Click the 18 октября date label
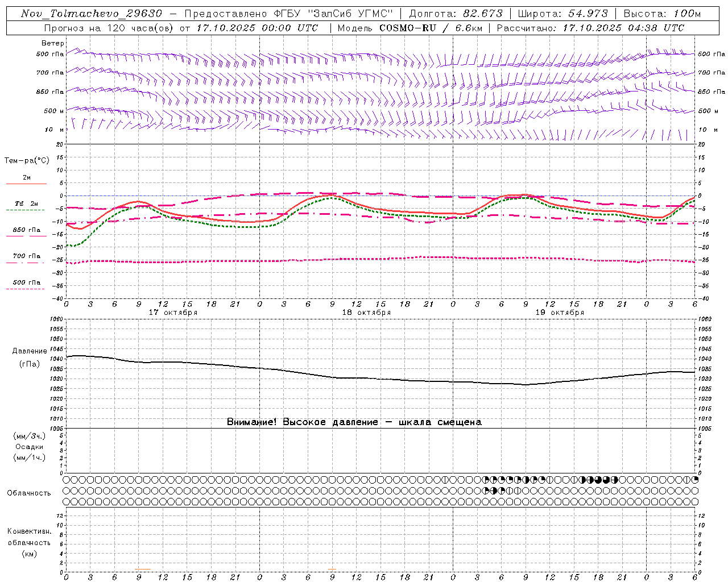 366,313
